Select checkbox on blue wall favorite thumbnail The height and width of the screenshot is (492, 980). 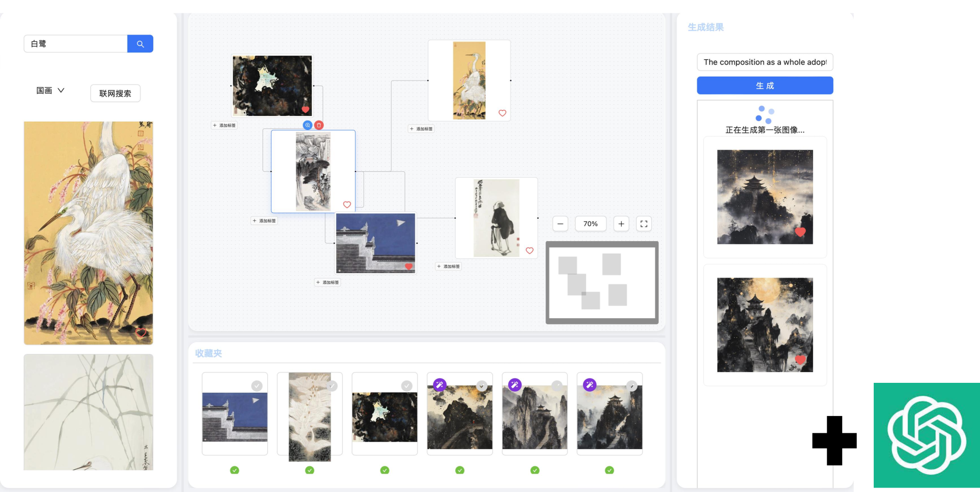pyautogui.click(x=256, y=386)
